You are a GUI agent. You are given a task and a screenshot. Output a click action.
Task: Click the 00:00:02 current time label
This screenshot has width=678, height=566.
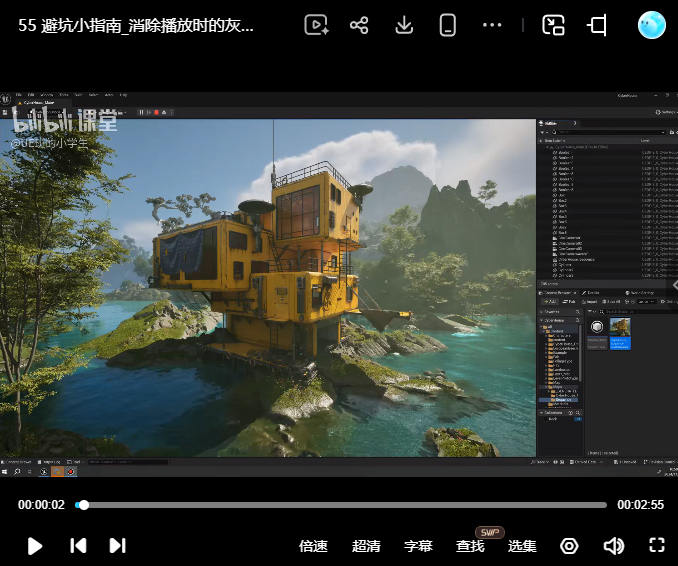click(41, 505)
